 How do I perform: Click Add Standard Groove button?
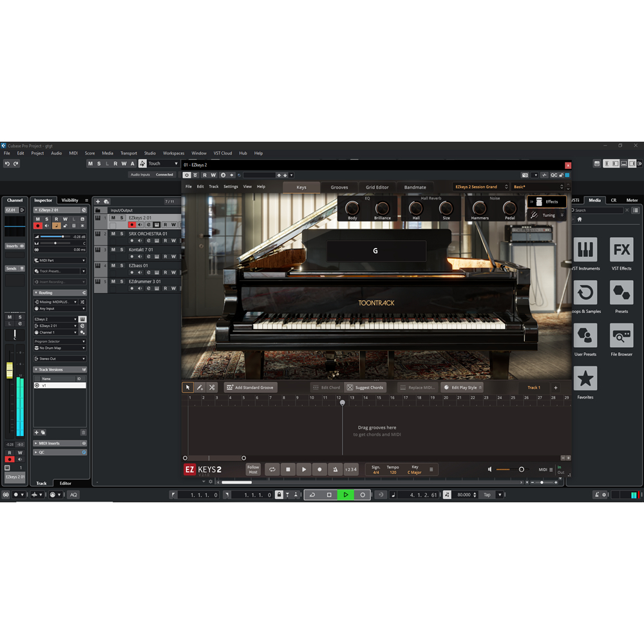coord(250,387)
